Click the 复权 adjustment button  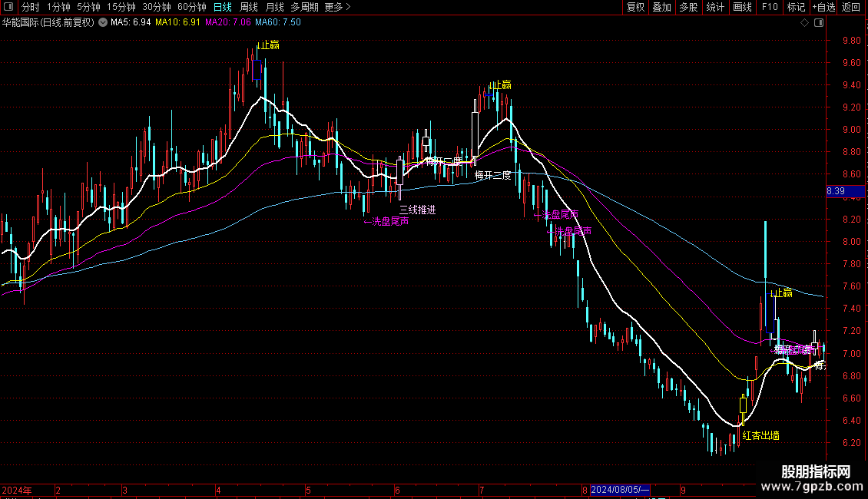(x=635, y=7)
